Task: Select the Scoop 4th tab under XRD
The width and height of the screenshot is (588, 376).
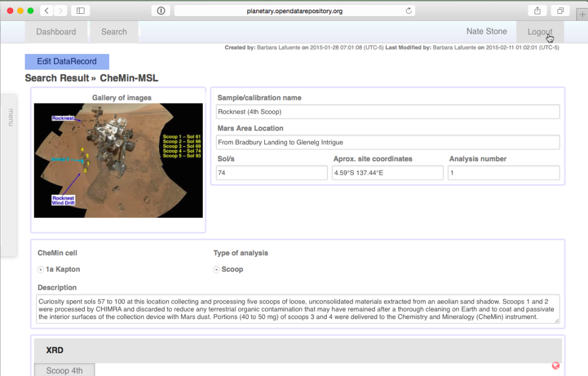Action: pos(64,370)
